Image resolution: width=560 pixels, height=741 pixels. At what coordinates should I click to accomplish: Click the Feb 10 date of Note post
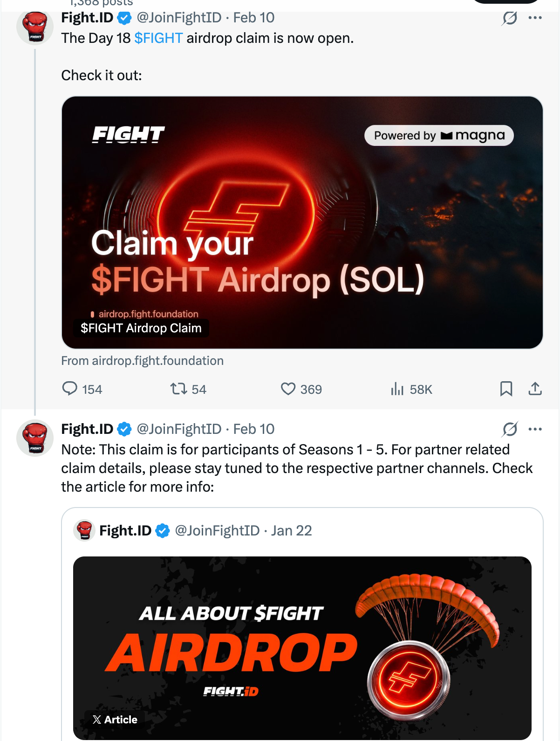[x=254, y=429]
